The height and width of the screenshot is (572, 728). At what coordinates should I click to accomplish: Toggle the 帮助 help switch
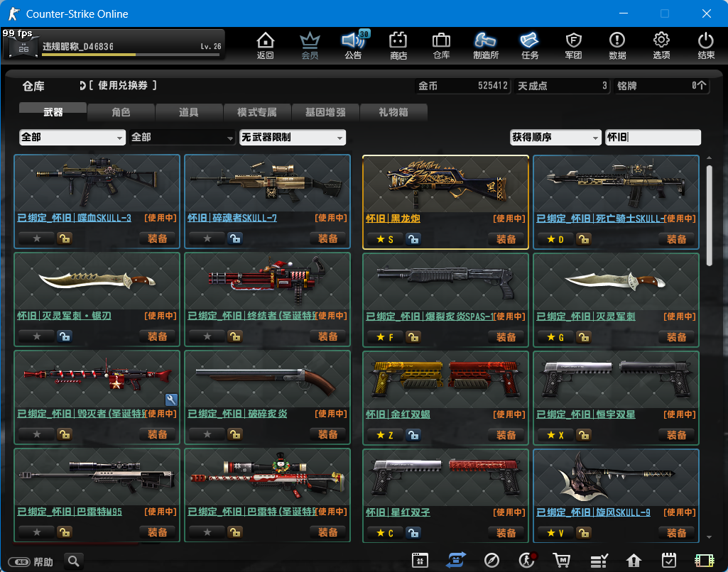19,562
